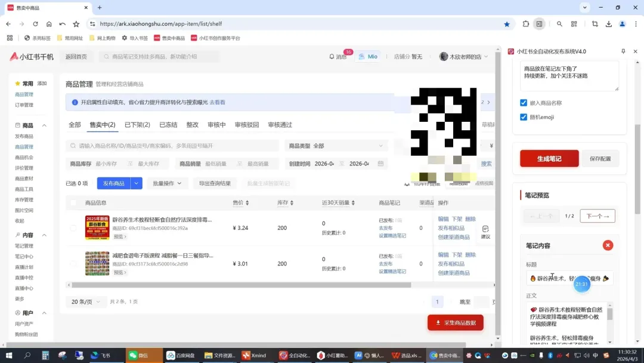This screenshot has height=363, width=644.
Task: Sort by 库存 column arrows
Action: click(292, 202)
